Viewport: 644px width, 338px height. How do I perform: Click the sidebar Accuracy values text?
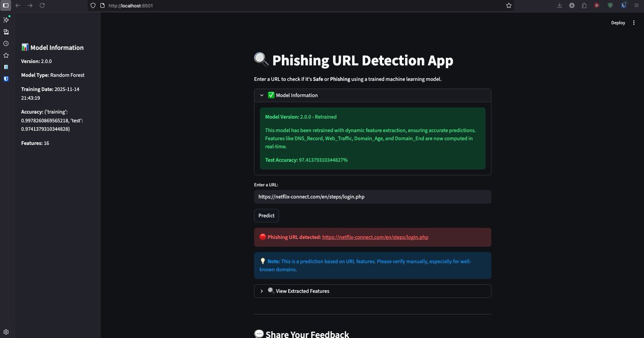point(52,121)
